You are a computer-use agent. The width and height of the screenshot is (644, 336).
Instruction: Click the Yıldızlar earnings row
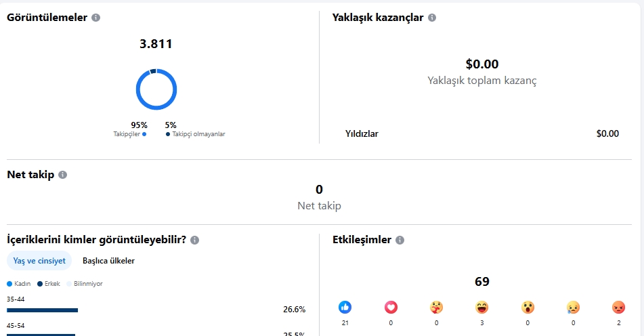coord(481,133)
